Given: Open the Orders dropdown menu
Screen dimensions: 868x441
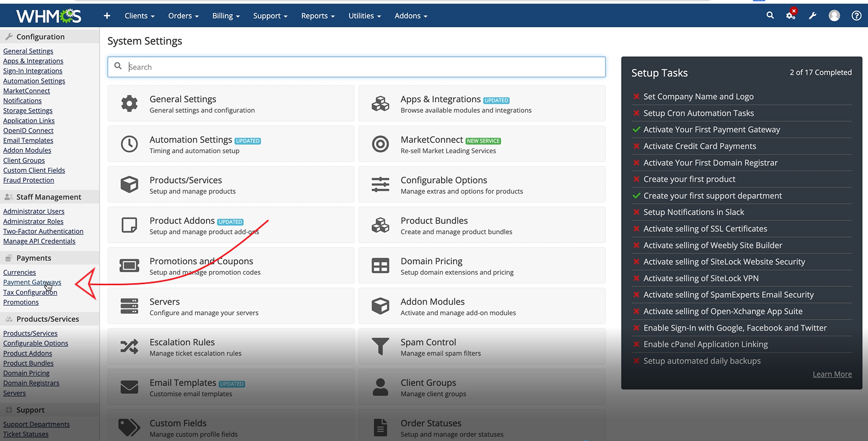Looking at the screenshot, I should (x=183, y=16).
